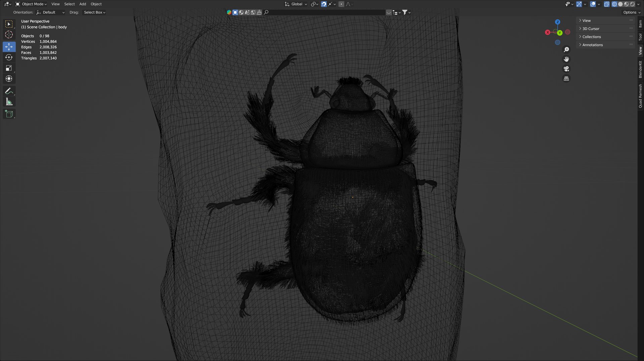Click the BlenderKit colorful hexagon logo
Screen dimensions: 644x361
pos(229,12)
